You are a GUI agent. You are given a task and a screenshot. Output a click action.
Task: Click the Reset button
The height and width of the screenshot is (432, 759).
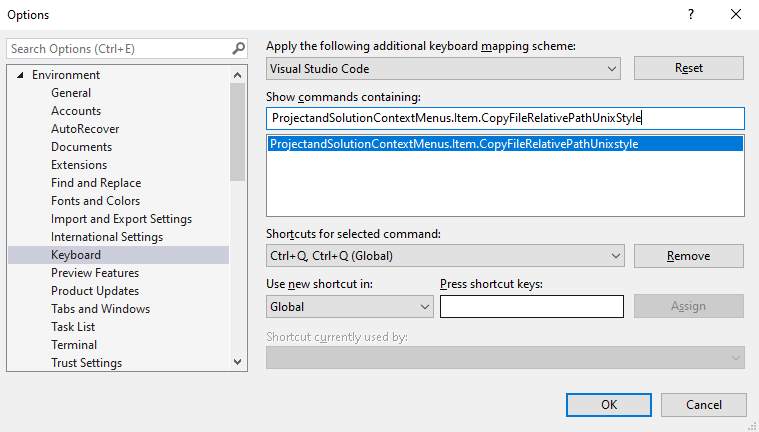pyautogui.click(x=689, y=68)
